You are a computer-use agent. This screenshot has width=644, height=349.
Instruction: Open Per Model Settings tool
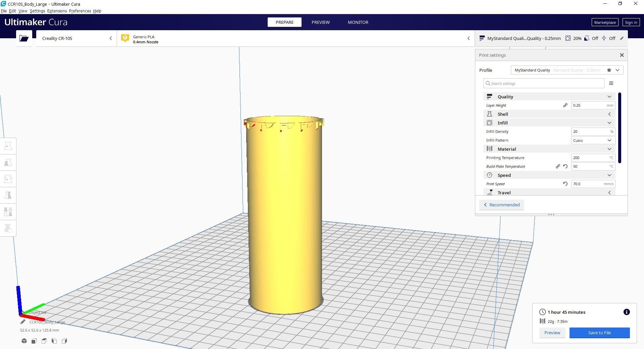tap(8, 212)
